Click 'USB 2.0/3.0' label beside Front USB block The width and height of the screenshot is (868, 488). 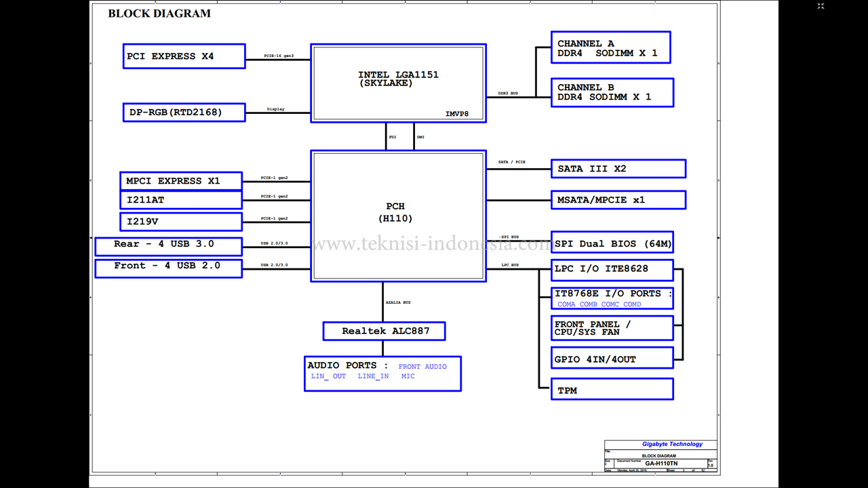274,265
